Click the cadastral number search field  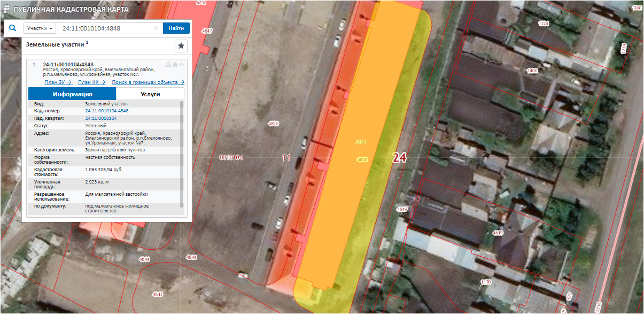pos(104,28)
